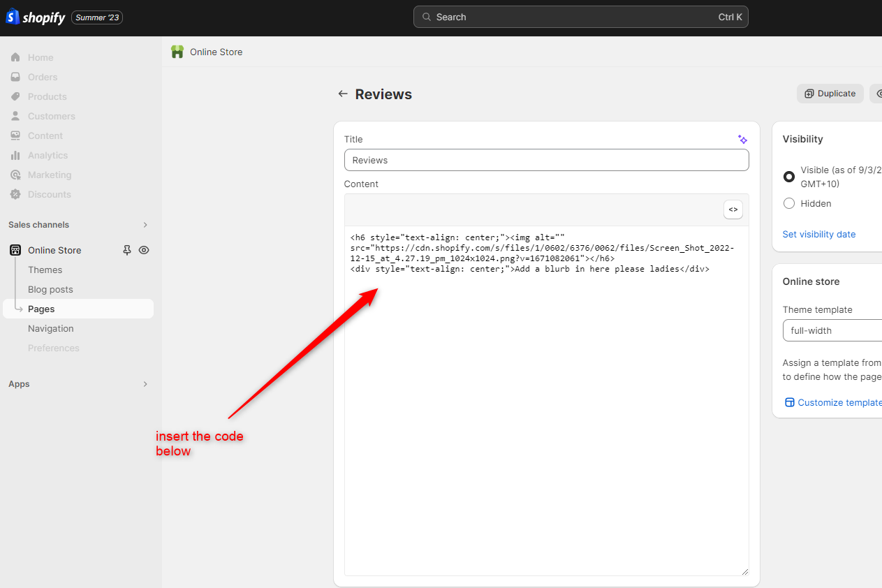
Task: Click inside the Content HTML editor
Action: click(x=546, y=401)
